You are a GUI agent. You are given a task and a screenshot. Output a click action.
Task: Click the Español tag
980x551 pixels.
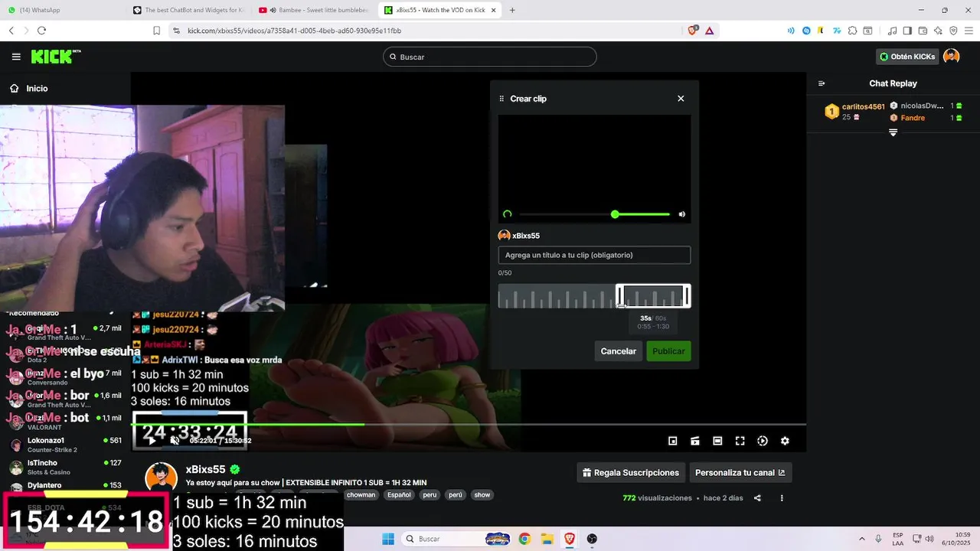(399, 495)
